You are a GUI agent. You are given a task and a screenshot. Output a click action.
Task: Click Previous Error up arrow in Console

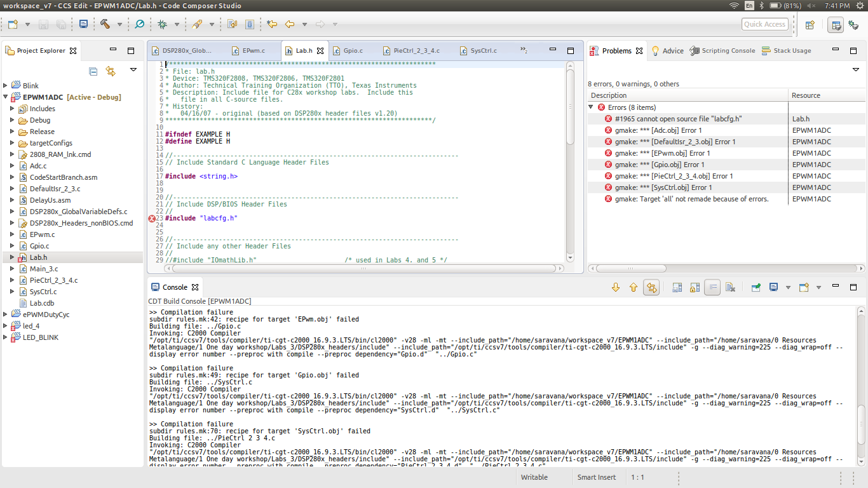633,287
